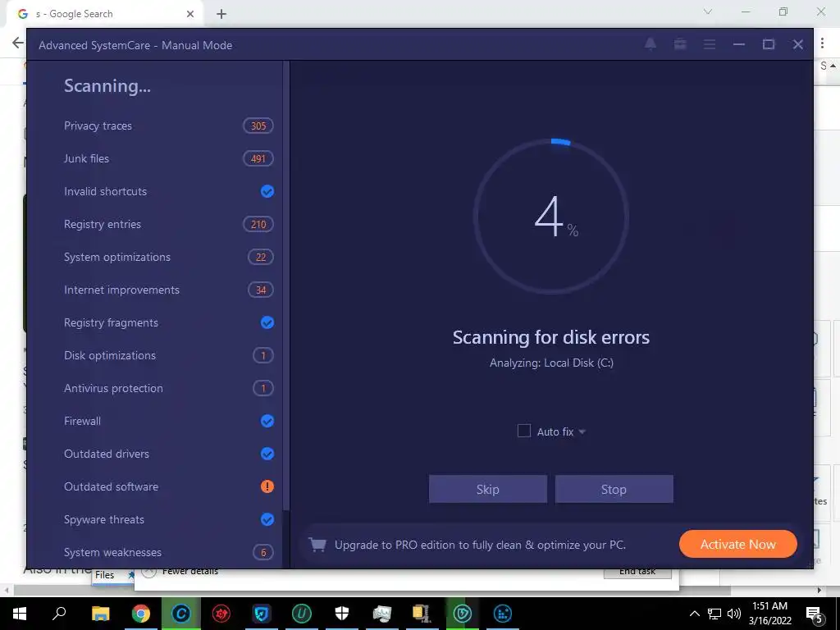Open the notification bell in title bar

(x=651, y=44)
